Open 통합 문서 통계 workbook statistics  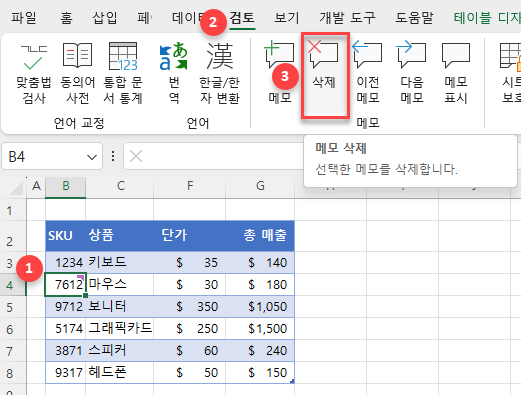click(123, 74)
